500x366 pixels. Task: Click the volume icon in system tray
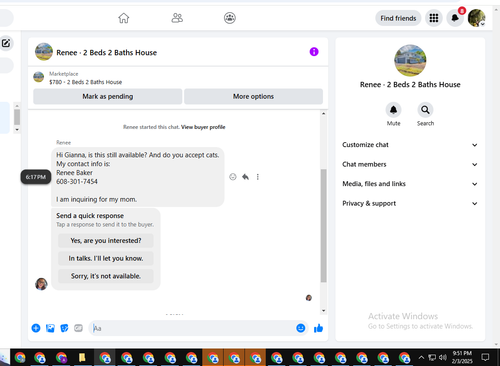(x=443, y=358)
